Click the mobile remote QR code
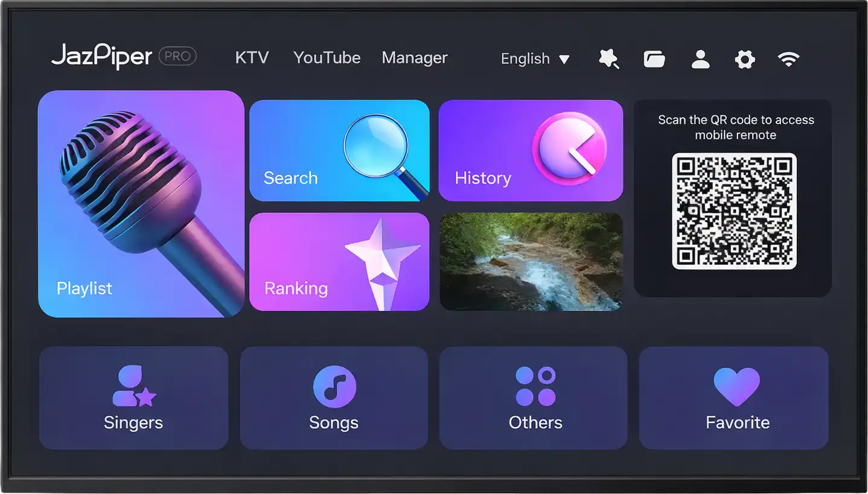Screen dimensions: 868x494 [x=734, y=212]
